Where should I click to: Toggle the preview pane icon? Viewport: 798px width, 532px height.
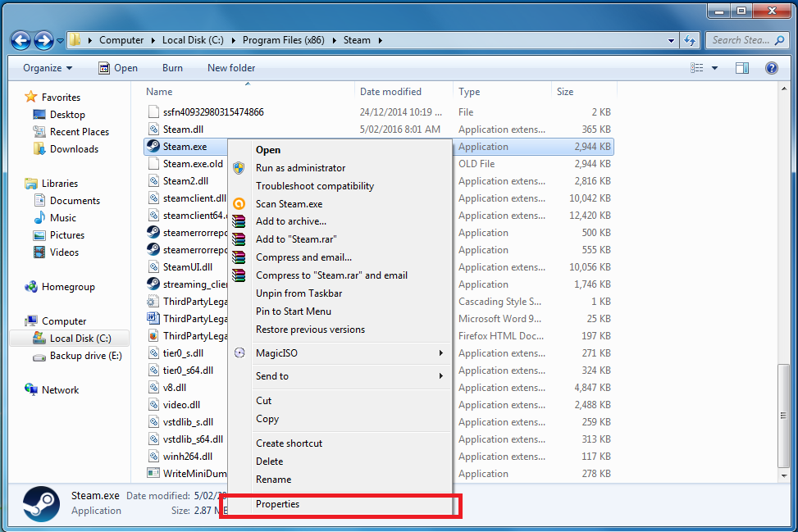[x=742, y=68]
